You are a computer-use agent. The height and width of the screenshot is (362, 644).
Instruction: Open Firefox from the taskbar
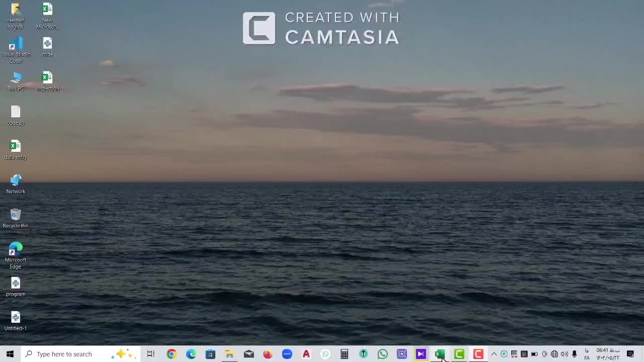pyautogui.click(x=268, y=354)
